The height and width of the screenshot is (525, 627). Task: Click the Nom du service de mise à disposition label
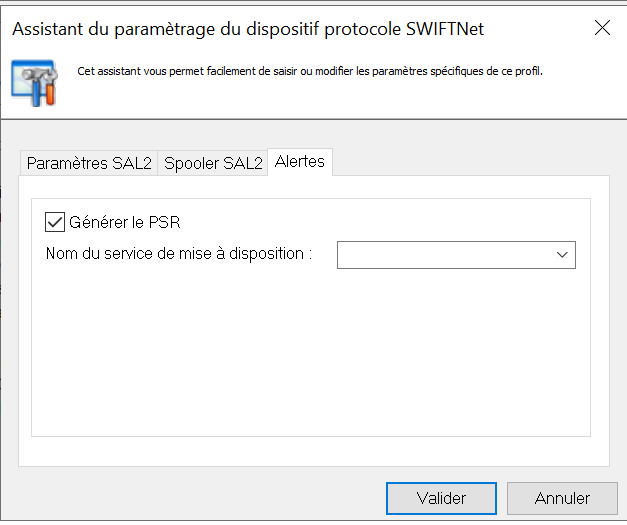tap(179, 254)
